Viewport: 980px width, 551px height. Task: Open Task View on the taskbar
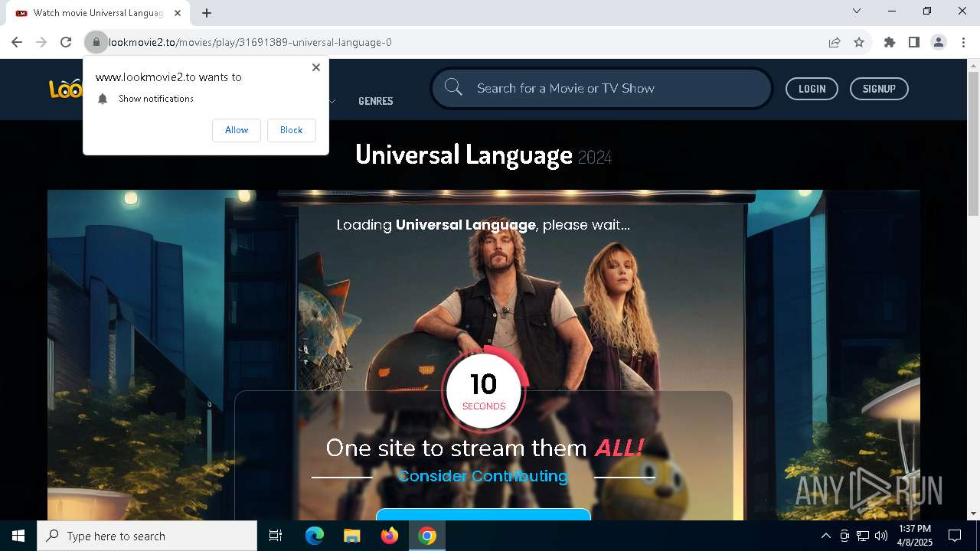(276, 536)
